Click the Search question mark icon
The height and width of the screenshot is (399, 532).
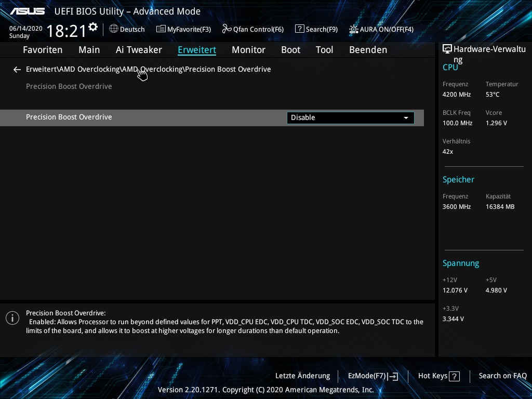click(x=299, y=29)
